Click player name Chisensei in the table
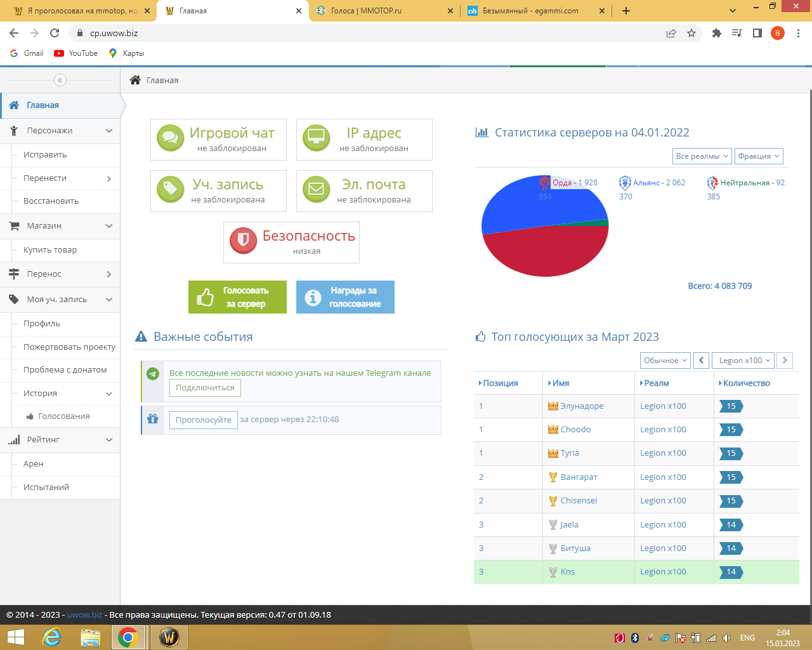Viewport: 812px width, 650px height. (579, 501)
